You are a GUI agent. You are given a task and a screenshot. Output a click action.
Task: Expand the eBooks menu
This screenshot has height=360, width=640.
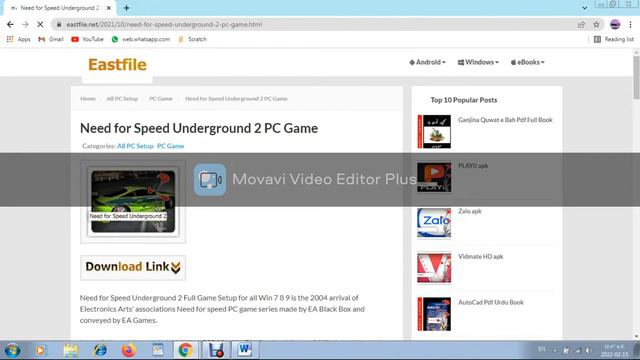(527, 62)
